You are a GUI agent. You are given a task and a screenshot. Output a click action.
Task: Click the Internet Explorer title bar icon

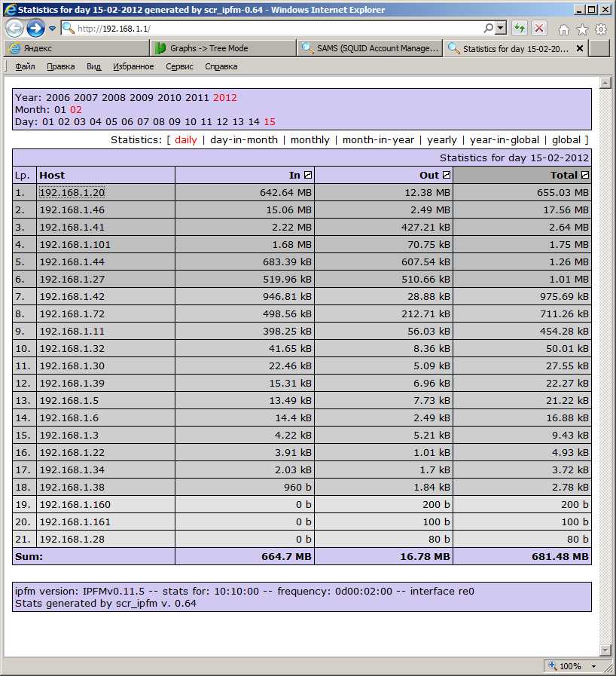(x=10, y=10)
